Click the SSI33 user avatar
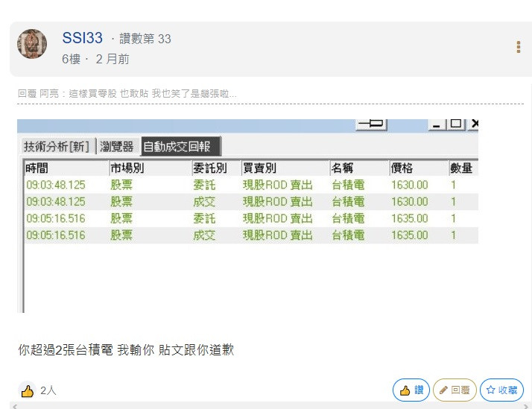The height and width of the screenshot is (409, 532). [31, 45]
